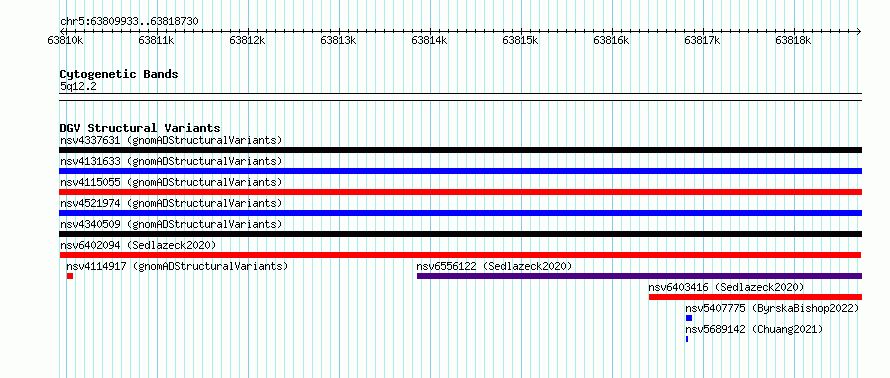Click the 63817k ruler position
The width and height of the screenshot is (890, 378).
tap(703, 40)
